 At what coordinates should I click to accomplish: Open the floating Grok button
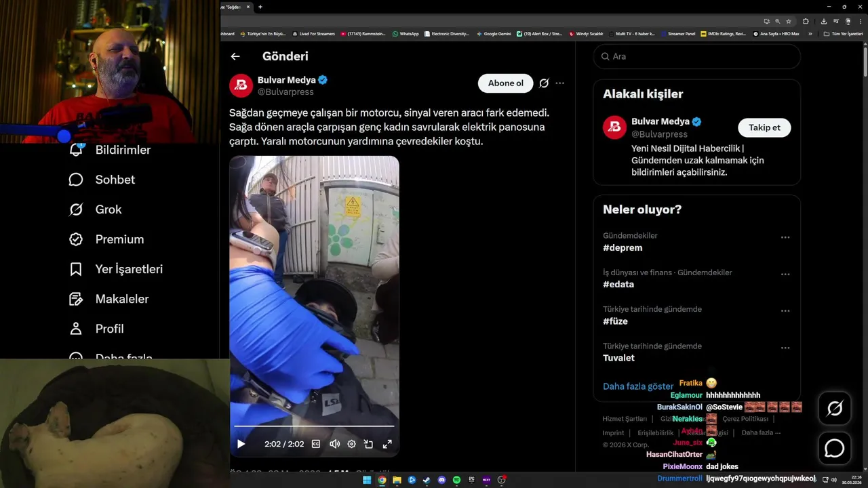(x=835, y=408)
